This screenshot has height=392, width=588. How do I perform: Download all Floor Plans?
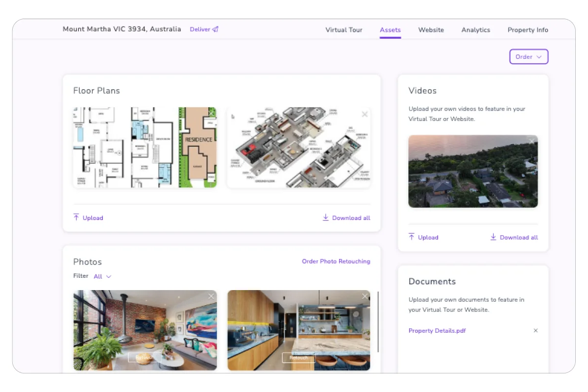346,218
